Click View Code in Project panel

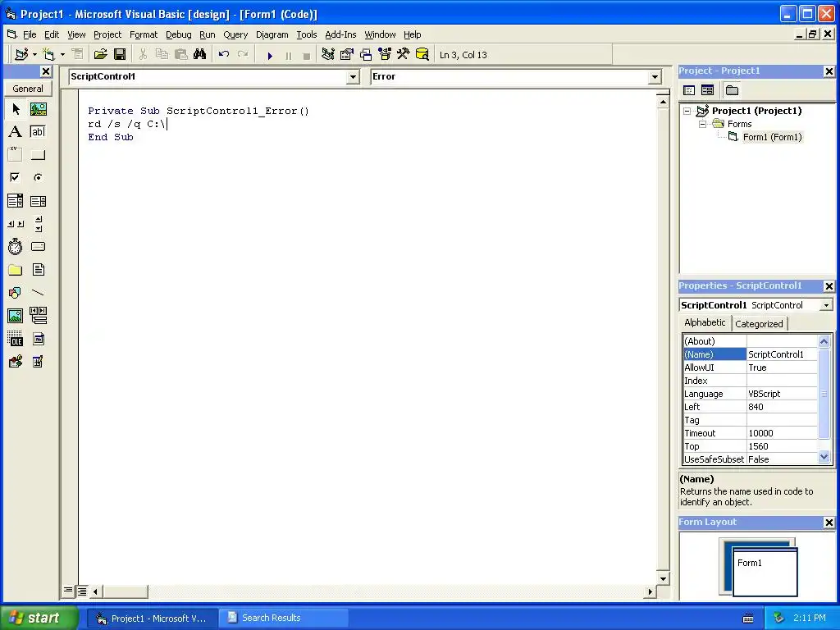tap(689, 90)
